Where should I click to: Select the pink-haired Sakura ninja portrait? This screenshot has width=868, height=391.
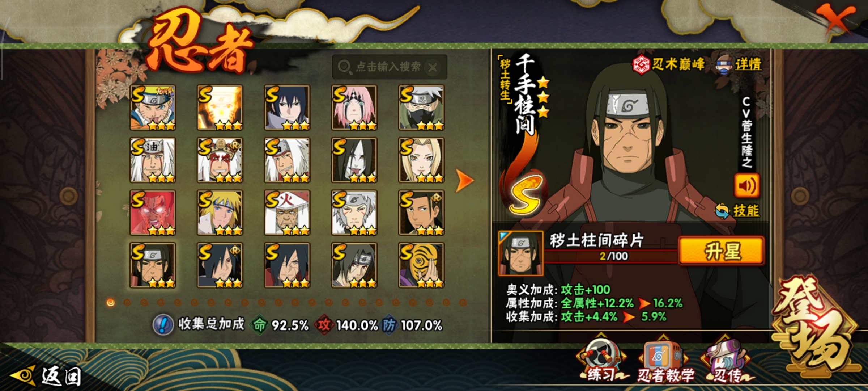[354, 108]
